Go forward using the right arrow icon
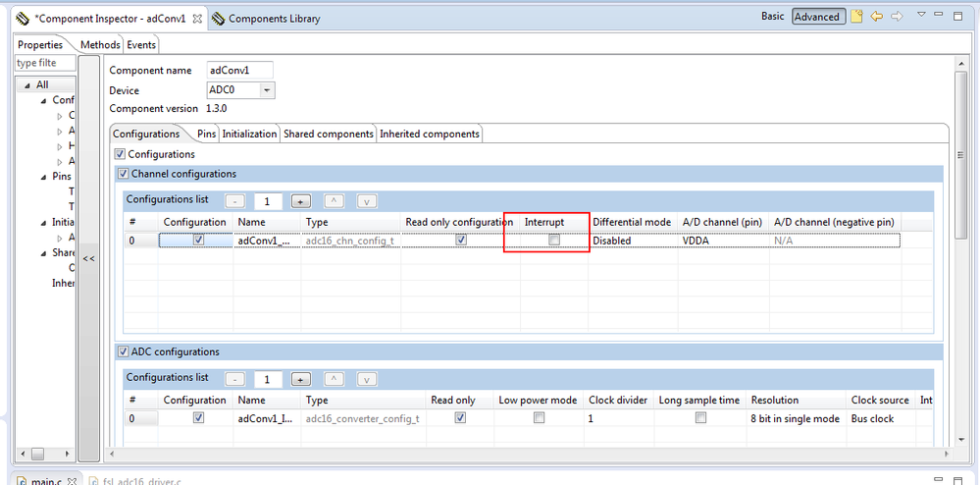Viewport: 980px width, 485px height. pos(897,17)
